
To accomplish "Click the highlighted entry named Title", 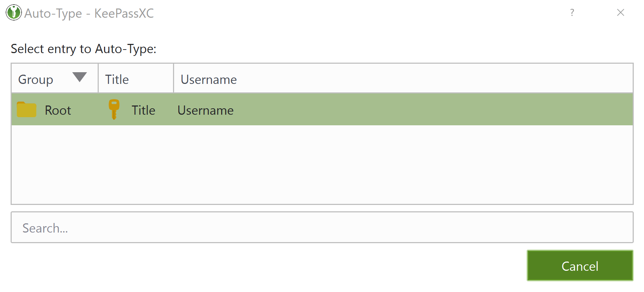I will click(x=143, y=110).
